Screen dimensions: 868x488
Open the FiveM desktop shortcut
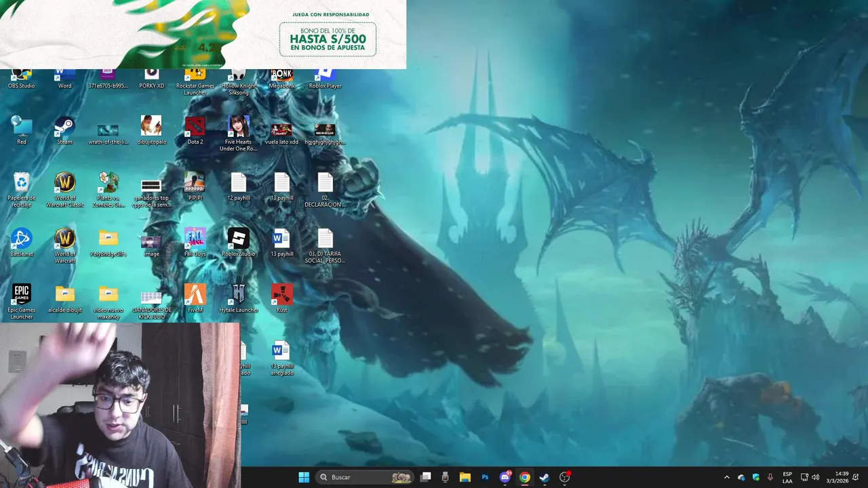click(x=195, y=299)
